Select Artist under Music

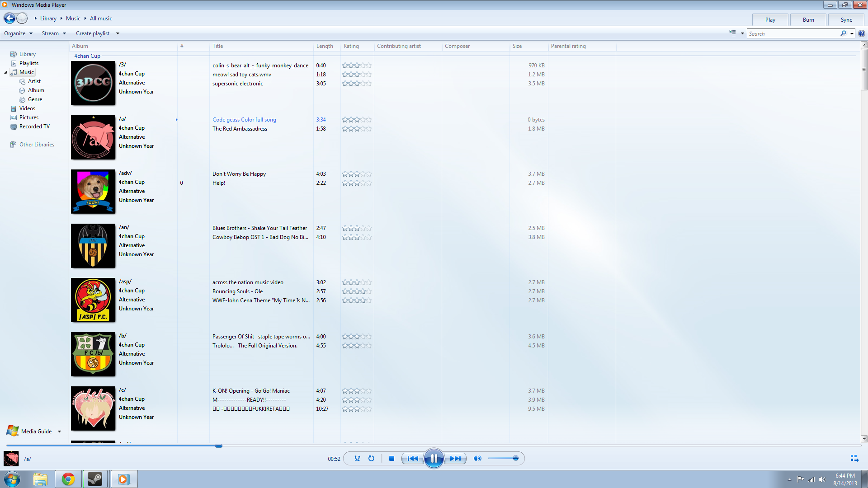(x=34, y=81)
